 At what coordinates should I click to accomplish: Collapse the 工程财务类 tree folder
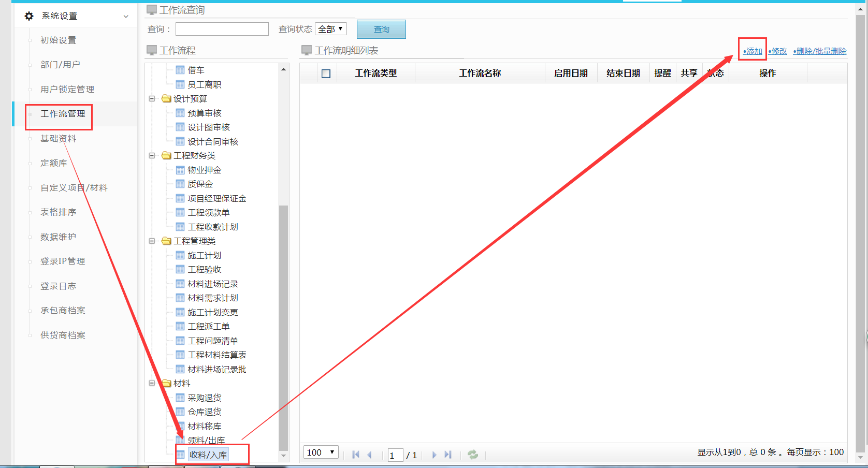[x=152, y=155]
